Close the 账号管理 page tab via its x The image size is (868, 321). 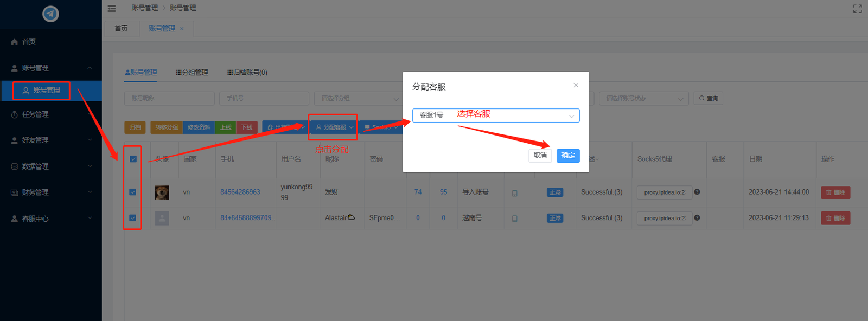[182, 29]
